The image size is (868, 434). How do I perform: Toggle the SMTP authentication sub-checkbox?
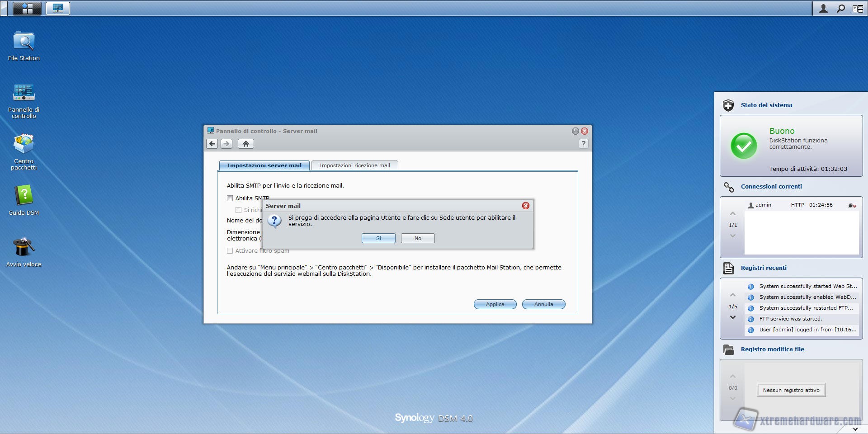pos(238,210)
